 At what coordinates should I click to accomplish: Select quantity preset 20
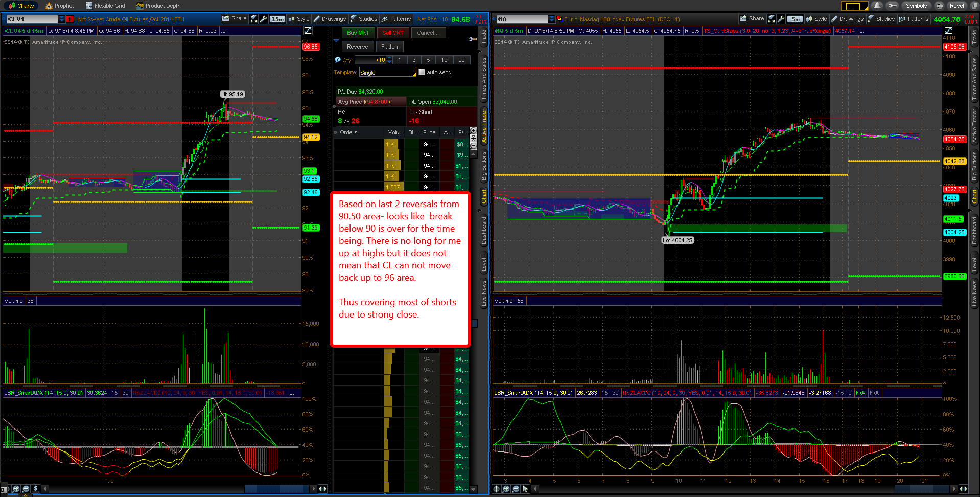click(x=461, y=60)
